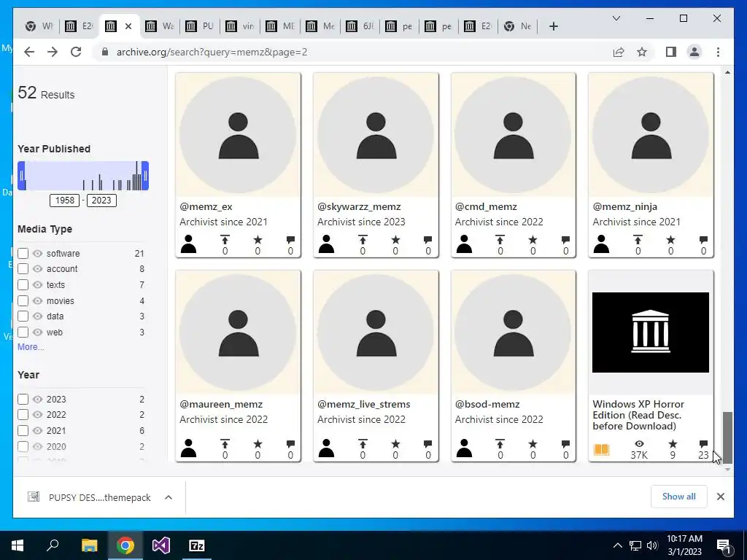Show hidden system tray icons
Viewport: 747px width, 560px height.
[617, 545]
